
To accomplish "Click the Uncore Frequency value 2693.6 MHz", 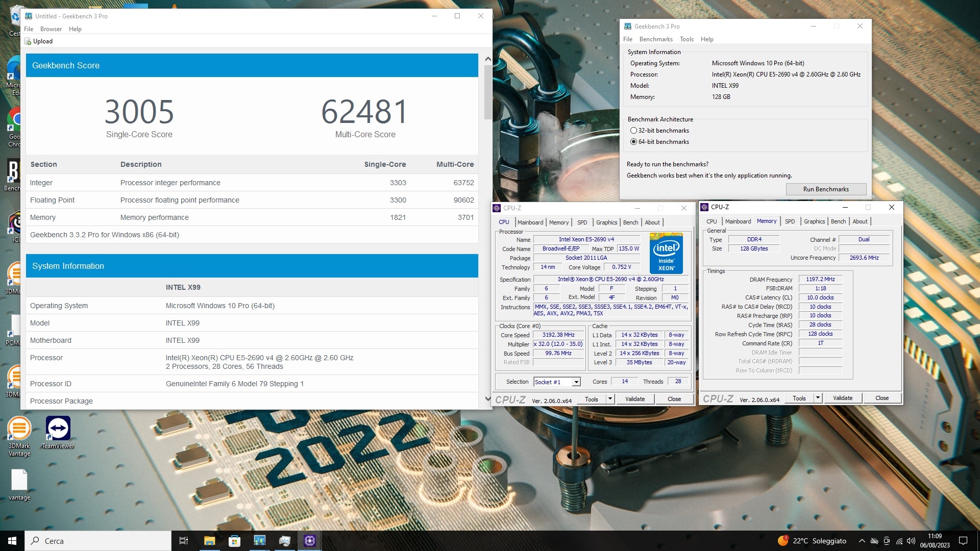I will pyautogui.click(x=864, y=258).
